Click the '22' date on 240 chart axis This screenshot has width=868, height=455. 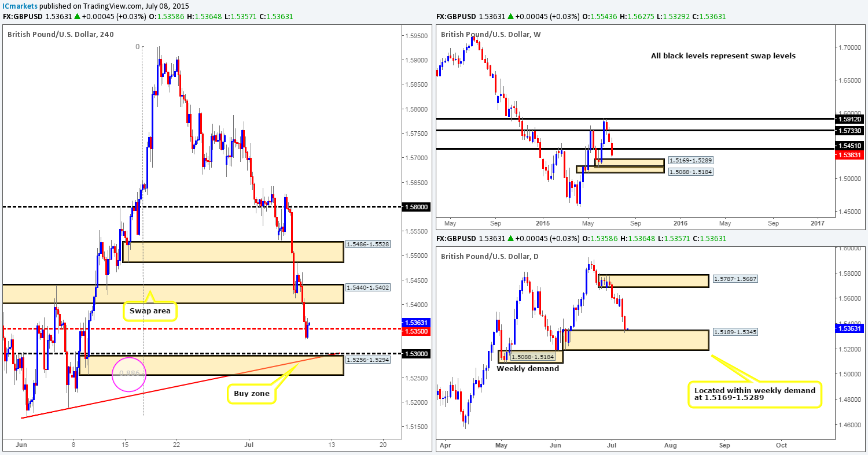[x=176, y=445]
